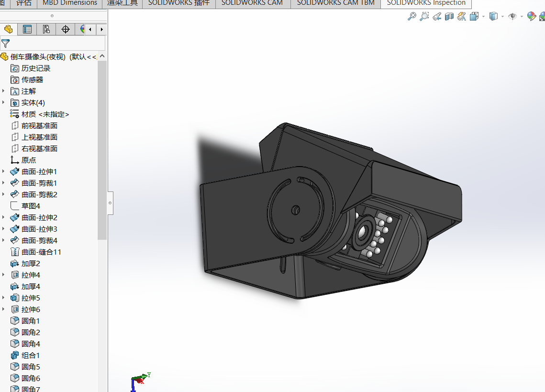Select the 组合1 combine feature

[x=31, y=355]
